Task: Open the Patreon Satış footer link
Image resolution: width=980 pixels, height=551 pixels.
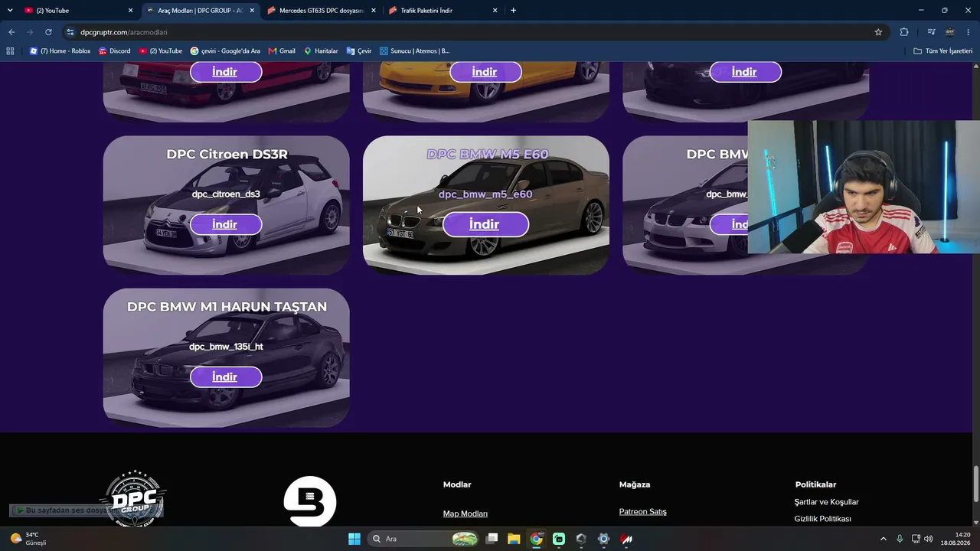Action: click(x=643, y=511)
